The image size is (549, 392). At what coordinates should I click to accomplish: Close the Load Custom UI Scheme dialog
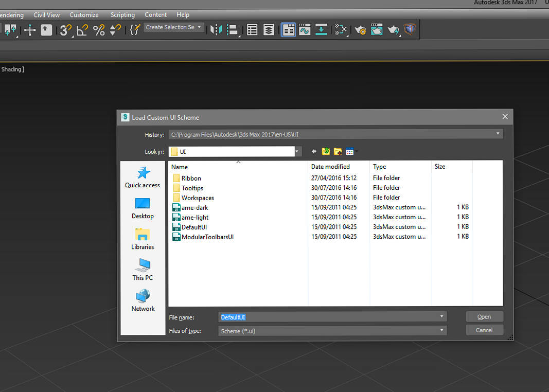coord(505,117)
